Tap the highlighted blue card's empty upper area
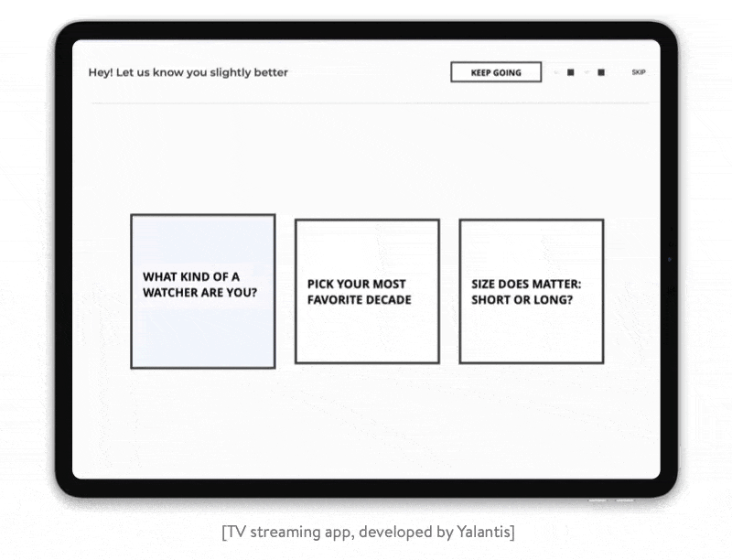Image resolution: width=732 pixels, height=560 pixels. 202,240
